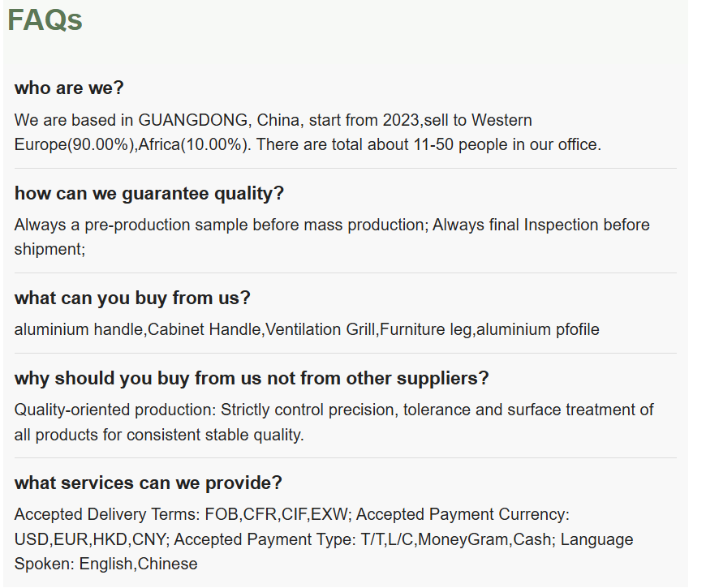706x588 pixels.
Task: Select 'what services can we provide?' heading
Action: (x=149, y=483)
